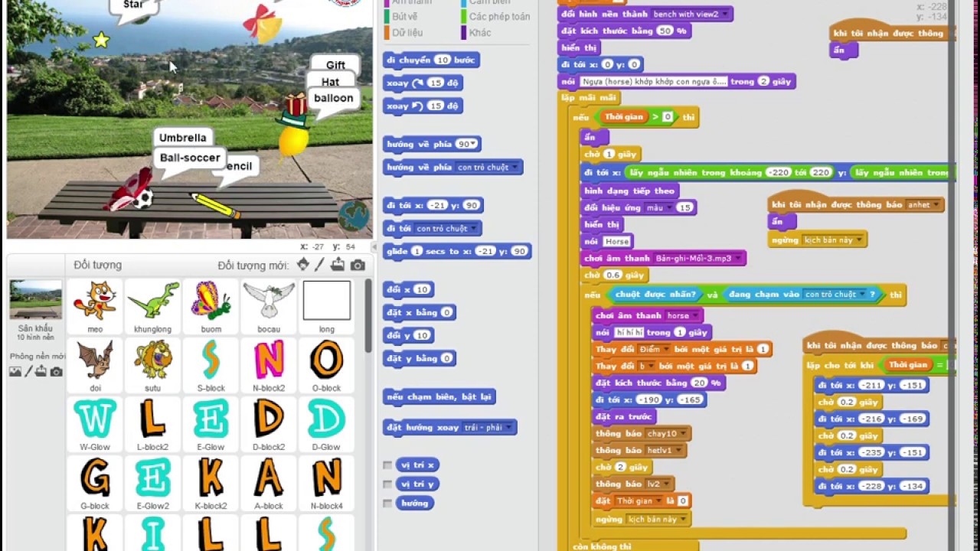Select the bocau dove sprite
Screen dimensions: 980x551
click(269, 306)
